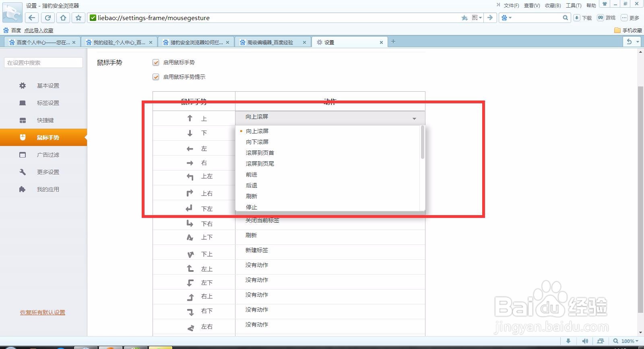This screenshot has height=349, width=644.
Task: Click the magnifier in the search box
Action: click(x=565, y=18)
